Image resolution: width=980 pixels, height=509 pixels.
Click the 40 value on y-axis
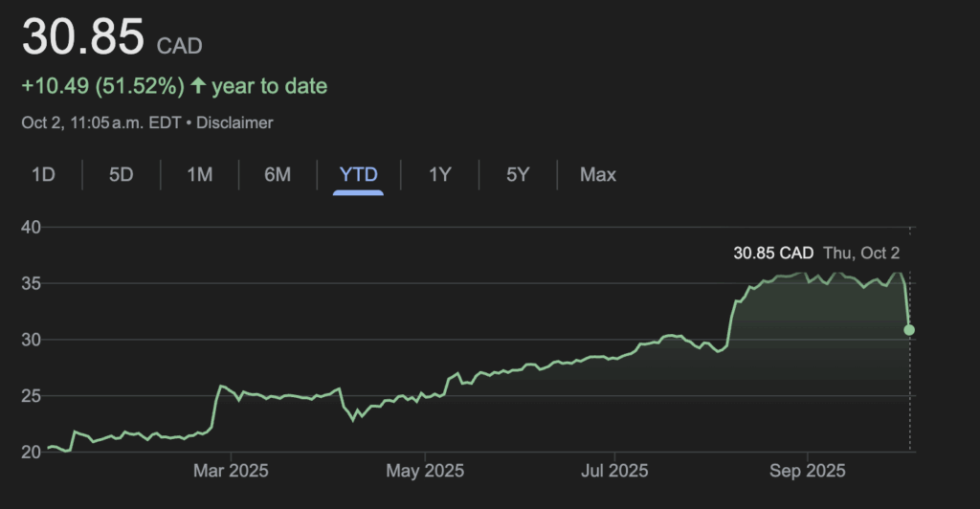pyautogui.click(x=30, y=228)
